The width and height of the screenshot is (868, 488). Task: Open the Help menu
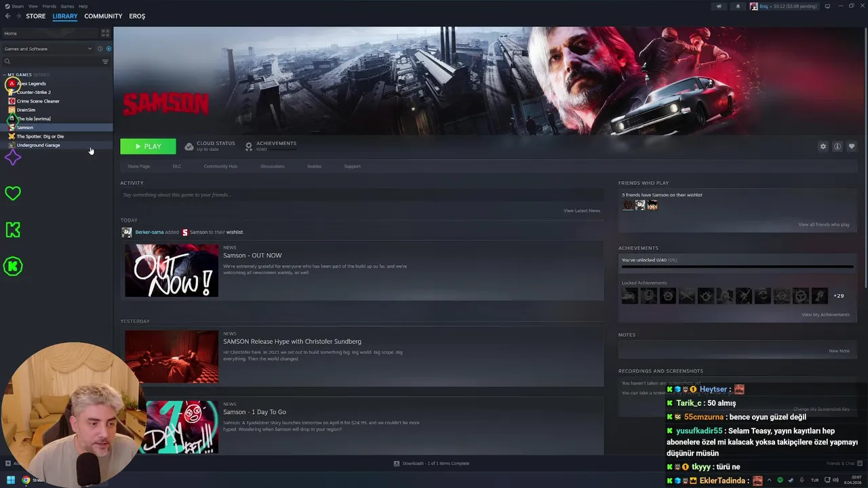(83, 6)
